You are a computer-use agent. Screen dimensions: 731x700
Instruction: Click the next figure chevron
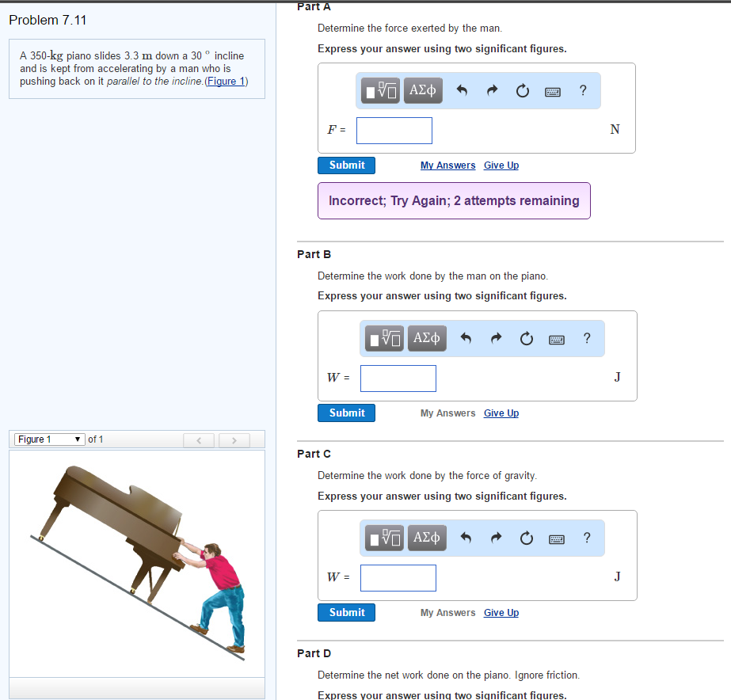(234, 439)
